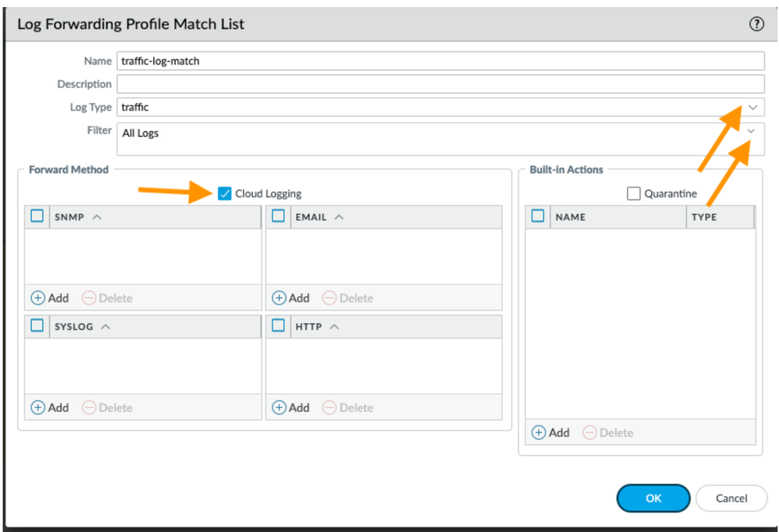The width and height of the screenshot is (779, 532).
Task: Open the help question mark icon
Action: tap(756, 24)
